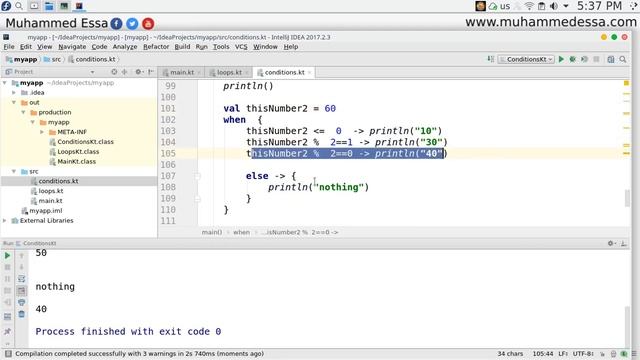The image size is (640, 360).
Task: Expand External Libraries node
Action: (5, 220)
